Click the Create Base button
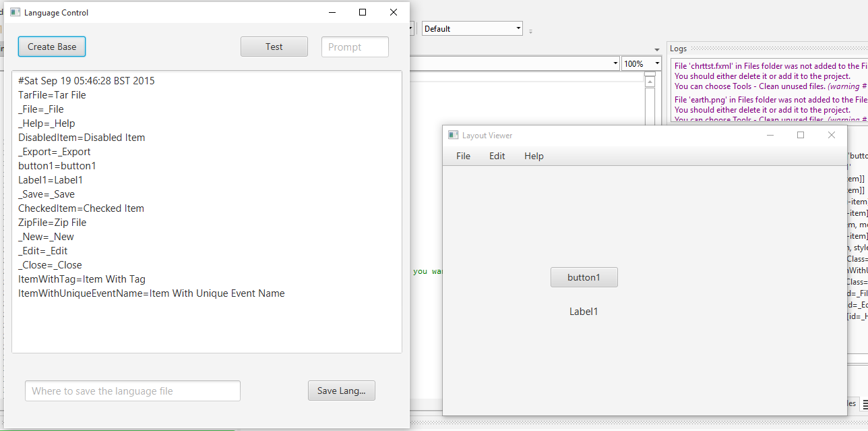 click(x=52, y=47)
